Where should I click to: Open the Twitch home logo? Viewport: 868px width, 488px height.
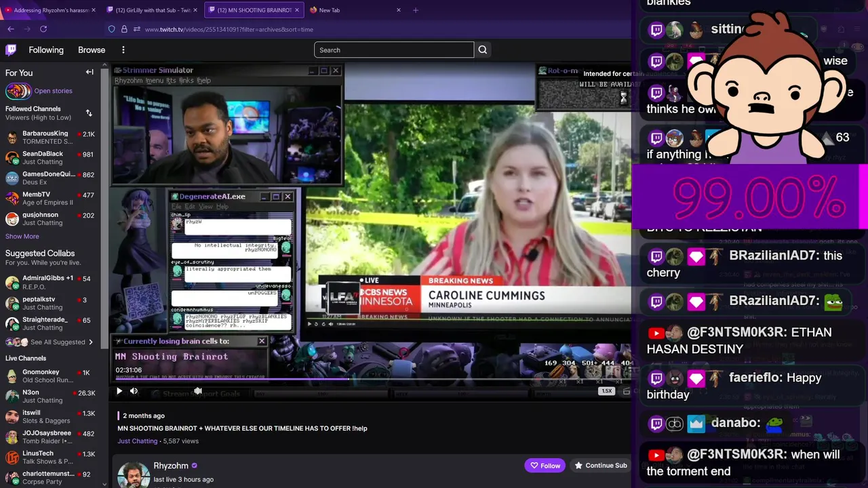tap(11, 49)
